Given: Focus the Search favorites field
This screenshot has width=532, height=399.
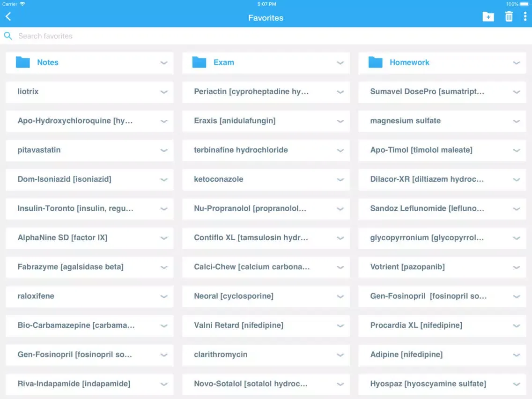Looking at the screenshot, I should click(x=266, y=36).
